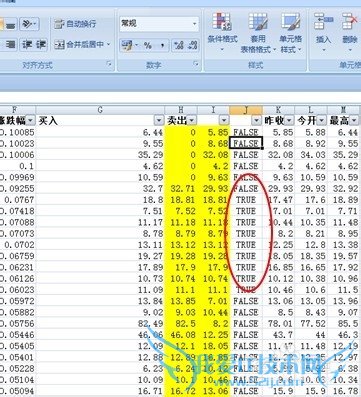Screen dimensions: 361x397
Task: Open the 合并后居中 dropdown arrow
Action: coord(109,44)
